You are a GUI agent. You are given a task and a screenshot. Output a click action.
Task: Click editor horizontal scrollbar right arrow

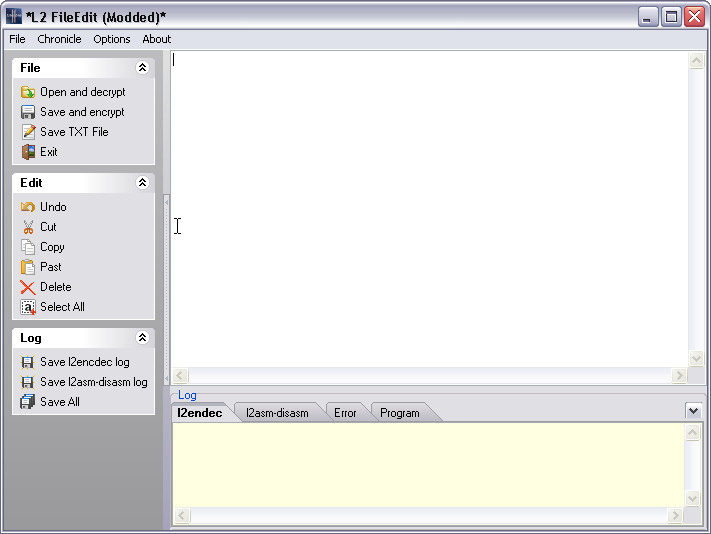tap(679, 376)
